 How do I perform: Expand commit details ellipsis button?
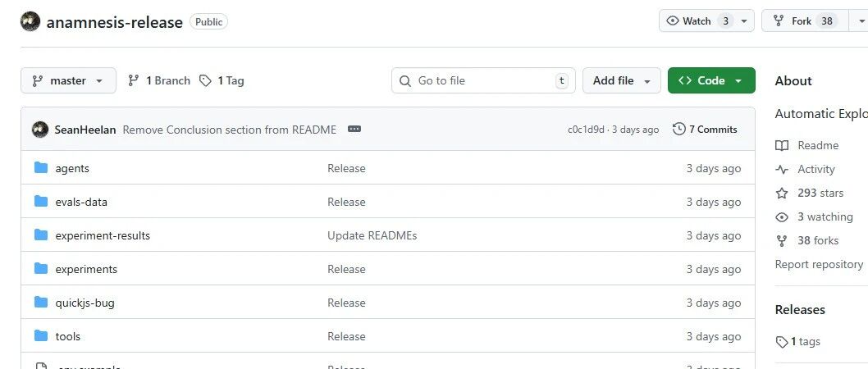(354, 129)
